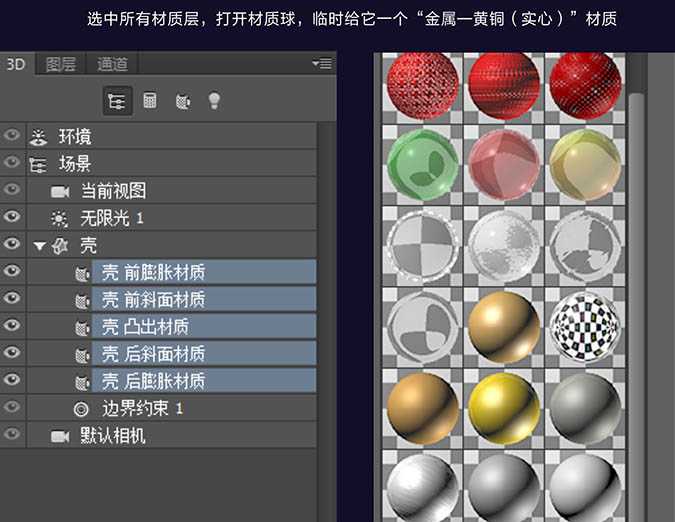Click the lights filter bulb icon
The height and width of the screenshot is (522, 675).
pyautogui.click(x=214, y=101)
